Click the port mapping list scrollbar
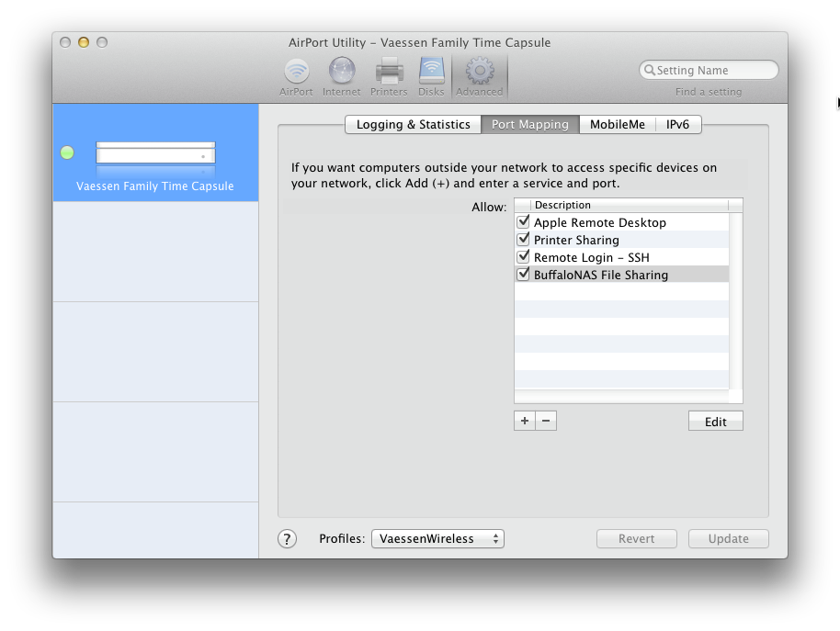 tap(735, 300)
